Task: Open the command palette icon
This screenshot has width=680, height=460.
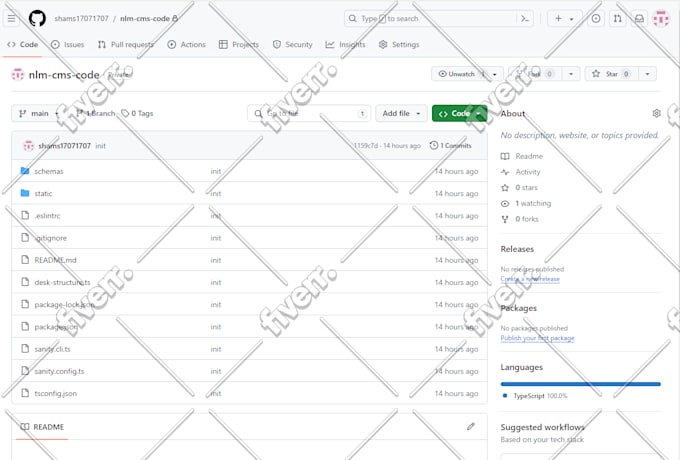Action: pyautogui.click(x=525, y=18)
